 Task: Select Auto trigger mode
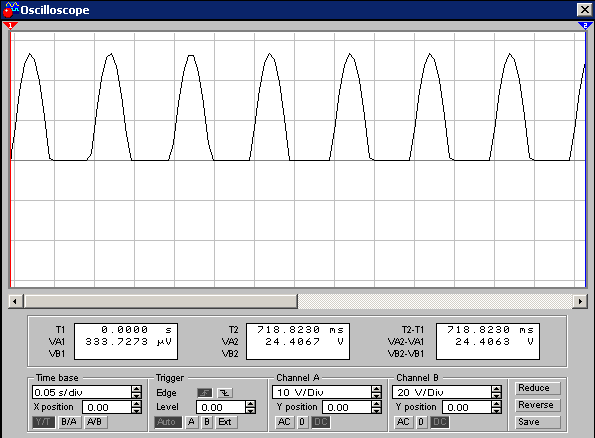tap(168, 422)
